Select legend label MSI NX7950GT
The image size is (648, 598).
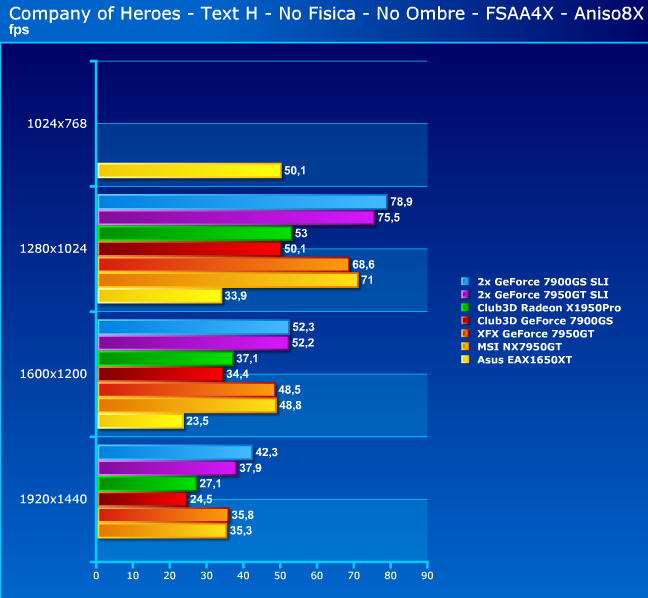[x=519, y=347]
